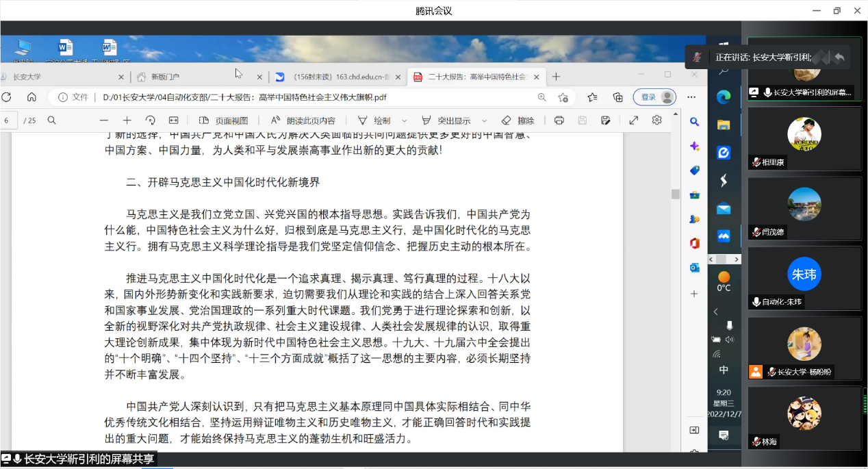
Task: Click the PDF page number field
Action: (7, 121)
